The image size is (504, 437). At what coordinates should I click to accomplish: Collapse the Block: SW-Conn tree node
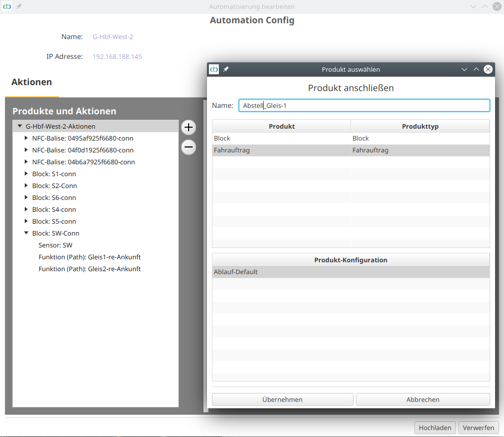pos(26,233)
